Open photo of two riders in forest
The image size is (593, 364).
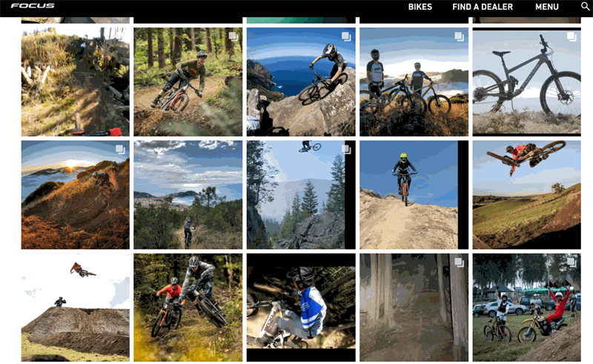tap(188, 308)
